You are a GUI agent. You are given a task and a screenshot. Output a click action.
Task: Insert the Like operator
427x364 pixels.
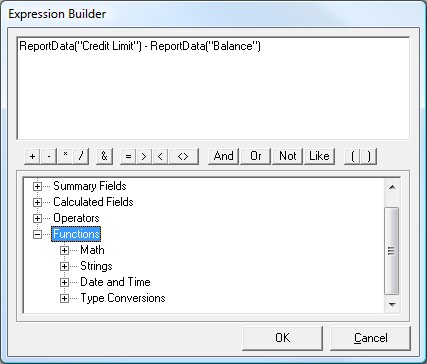tap(319, 156)
